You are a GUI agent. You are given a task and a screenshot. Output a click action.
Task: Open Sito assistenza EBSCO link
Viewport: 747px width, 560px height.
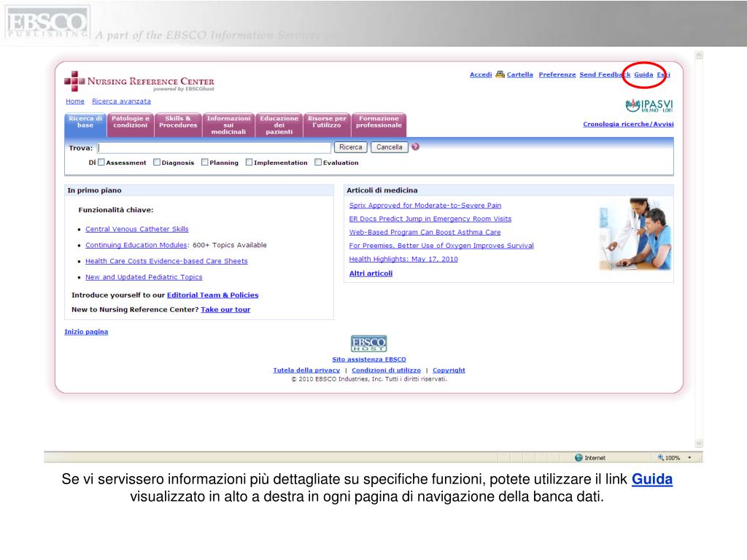(x=369, y=359)
